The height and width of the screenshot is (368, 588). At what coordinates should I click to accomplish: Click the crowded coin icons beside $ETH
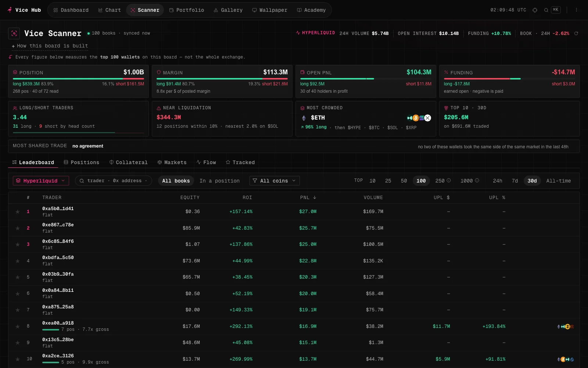coord(419,118)
